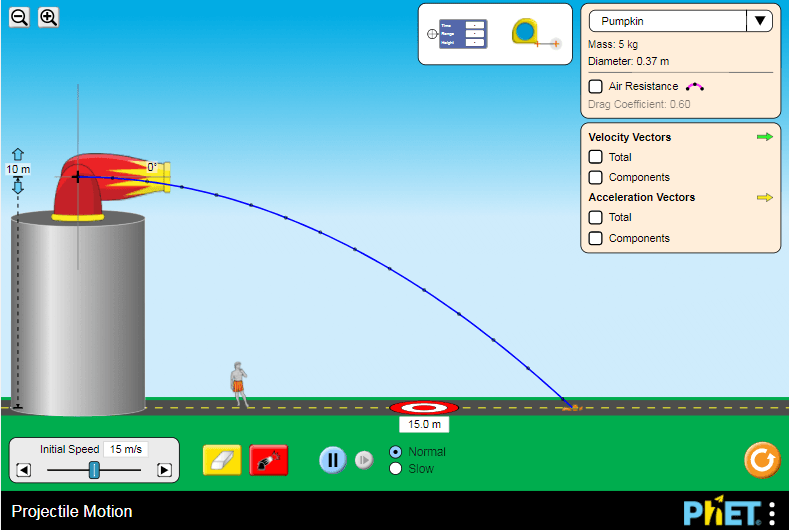Show Total velocity vectors
This screenshot has width=789, height=530.
[596, 157]
